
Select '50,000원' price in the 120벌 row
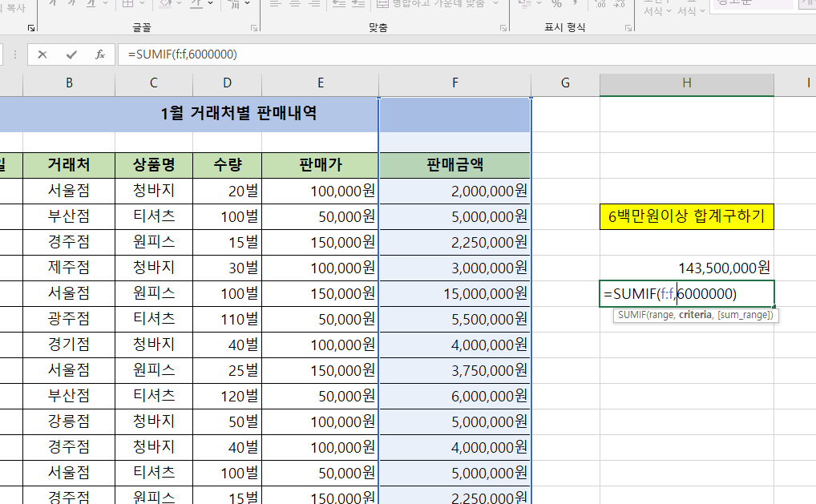click(x=320, y=397)
